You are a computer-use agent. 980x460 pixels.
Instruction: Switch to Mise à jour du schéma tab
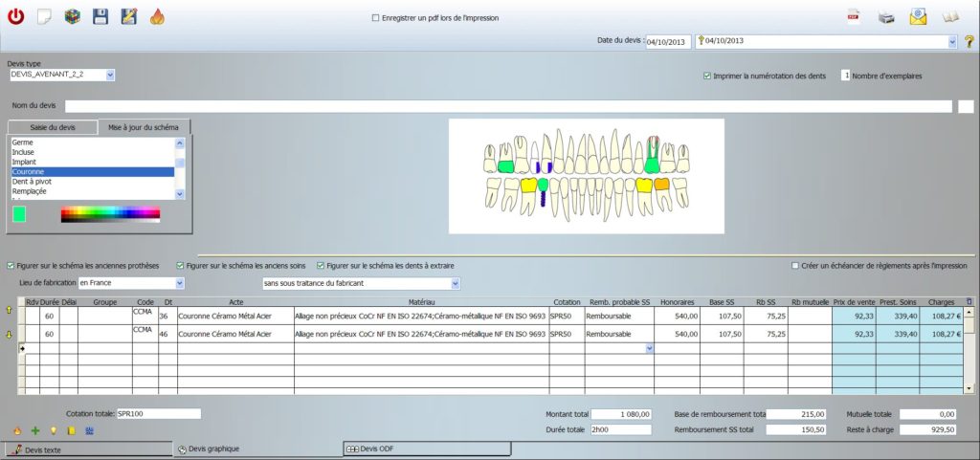click(144, 127)
